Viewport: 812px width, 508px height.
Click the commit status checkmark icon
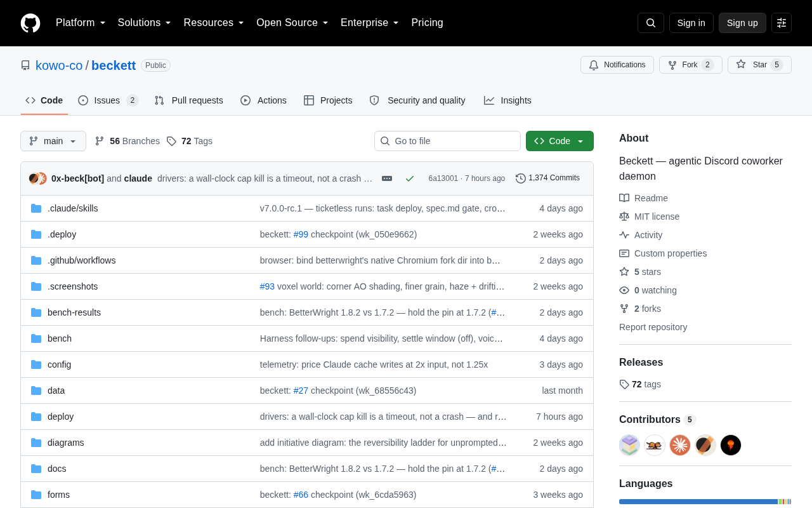coord(410,178)
